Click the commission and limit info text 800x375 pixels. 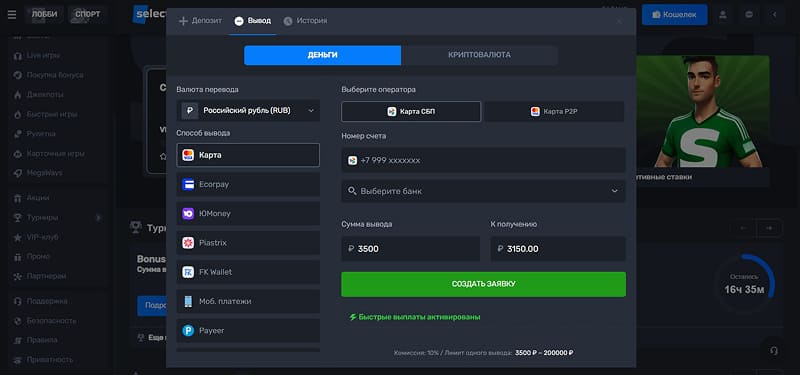pos(484,353)
